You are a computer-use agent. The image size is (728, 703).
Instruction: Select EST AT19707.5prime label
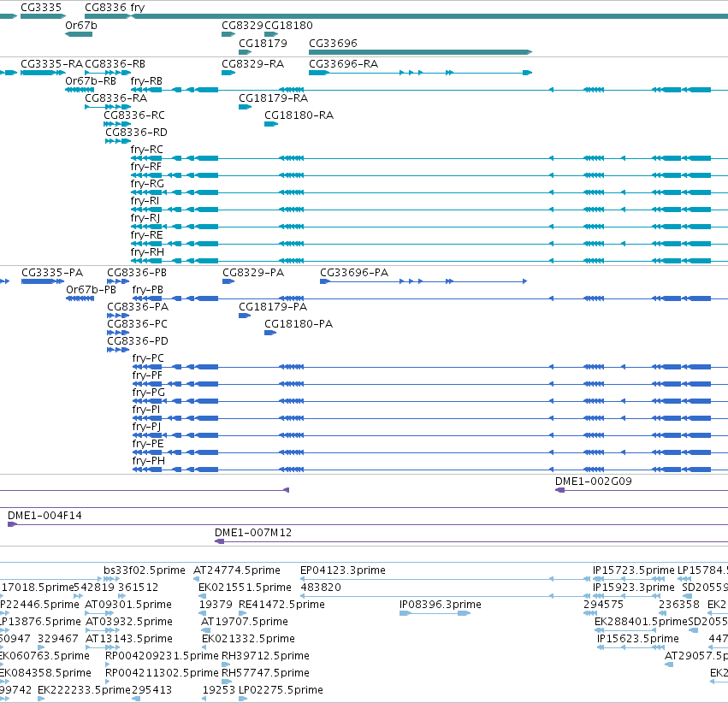pyautogui.click(x=244, y=622)
